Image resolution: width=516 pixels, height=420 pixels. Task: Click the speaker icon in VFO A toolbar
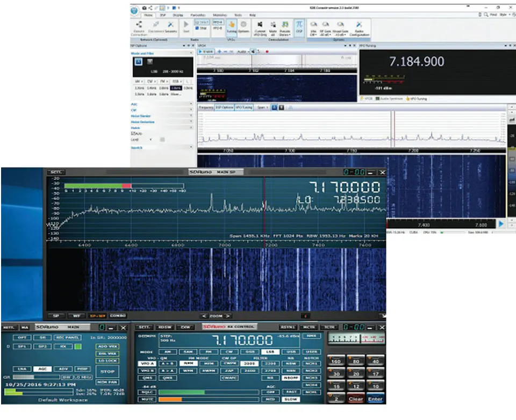pyautogui.click(x=253, y=52)
